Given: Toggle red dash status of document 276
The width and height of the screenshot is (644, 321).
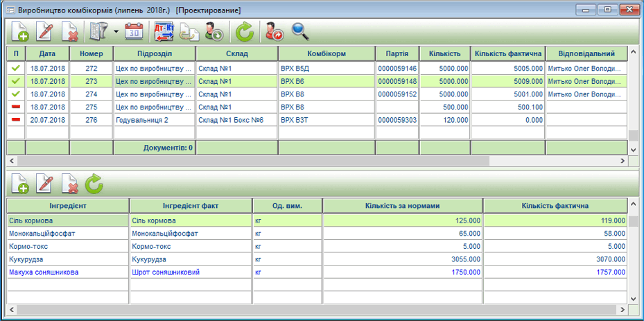Looking at the screenshot, I should [x=16, y=120].
